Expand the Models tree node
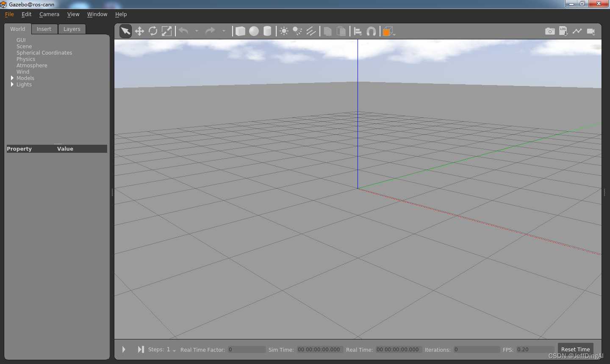The height and width of the screenshot is (364, 610). pos(12,78)
